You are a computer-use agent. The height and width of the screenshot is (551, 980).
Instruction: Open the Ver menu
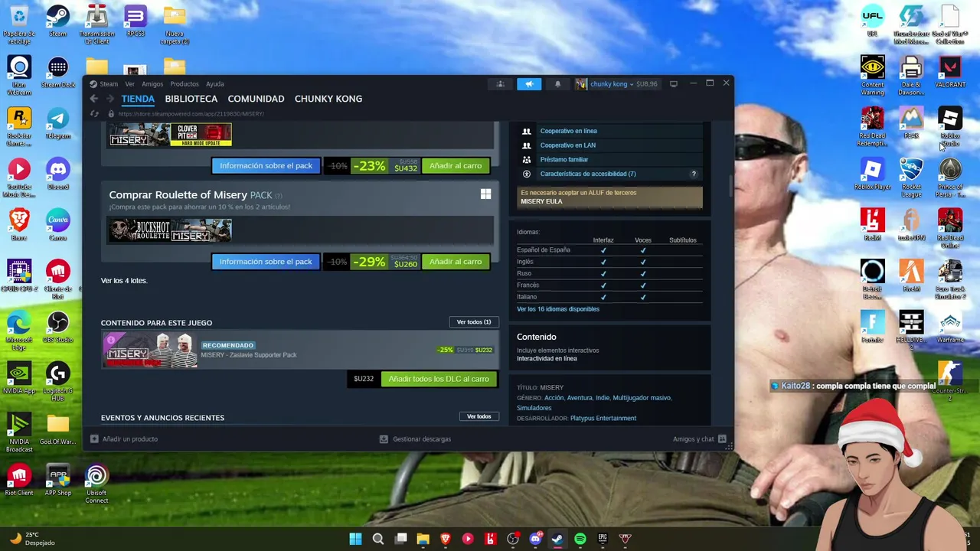(129, 84)
